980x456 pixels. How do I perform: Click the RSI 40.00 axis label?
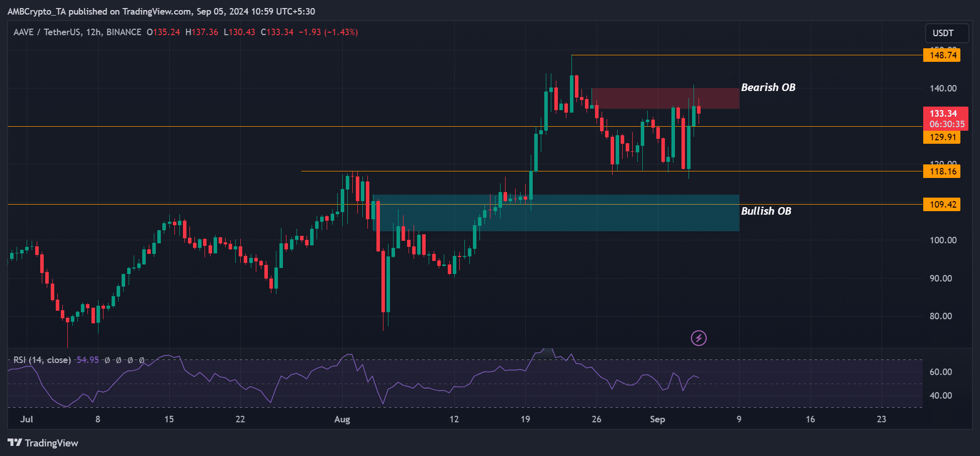click(941, 396)
